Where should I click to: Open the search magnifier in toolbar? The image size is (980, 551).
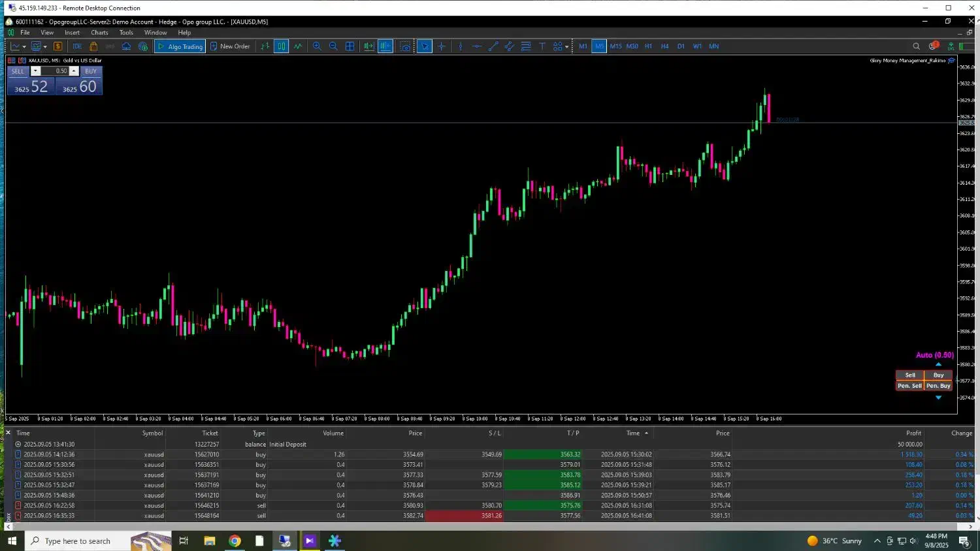click(x=916, y=46)
